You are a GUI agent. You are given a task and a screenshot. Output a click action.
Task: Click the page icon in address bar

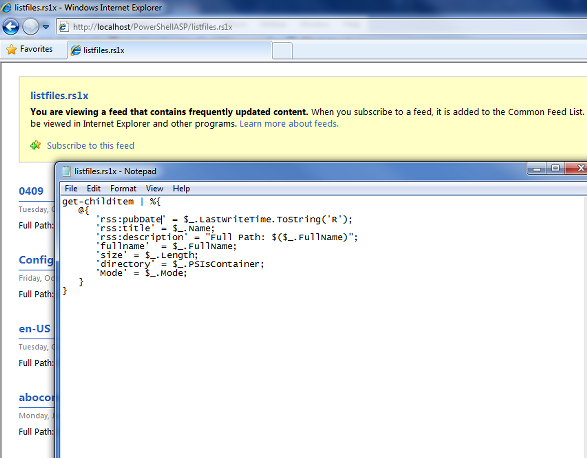point(63,27)
